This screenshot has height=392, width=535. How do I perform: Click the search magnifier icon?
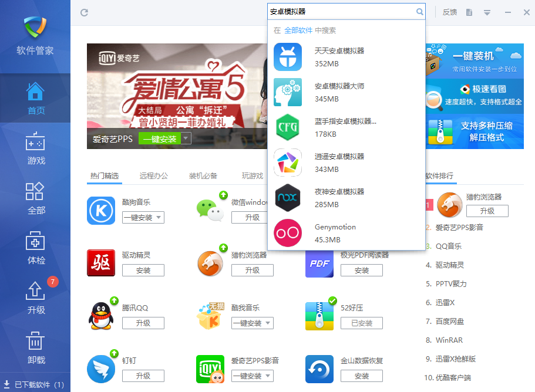420,12
